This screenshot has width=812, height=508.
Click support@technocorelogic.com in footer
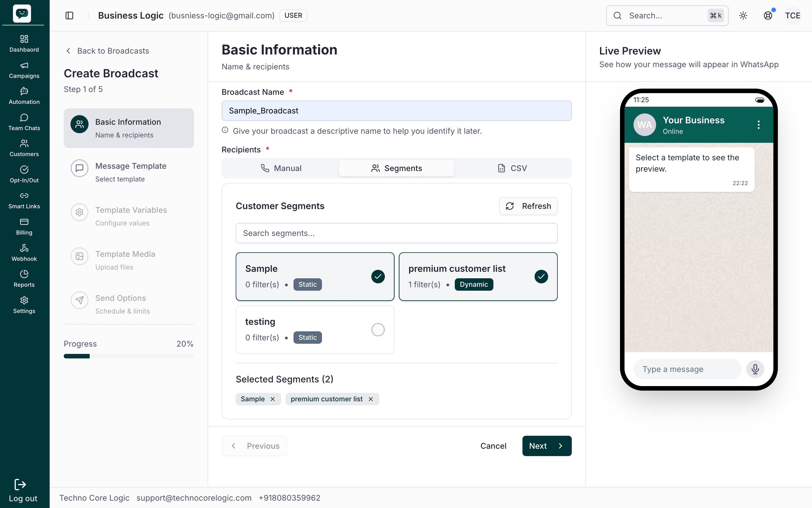(x=194, y=498)
